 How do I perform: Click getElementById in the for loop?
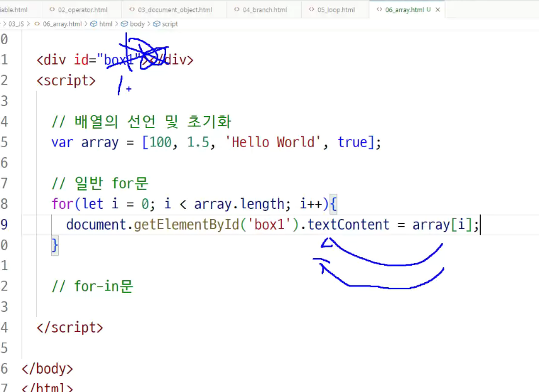[x=186, y=225]
